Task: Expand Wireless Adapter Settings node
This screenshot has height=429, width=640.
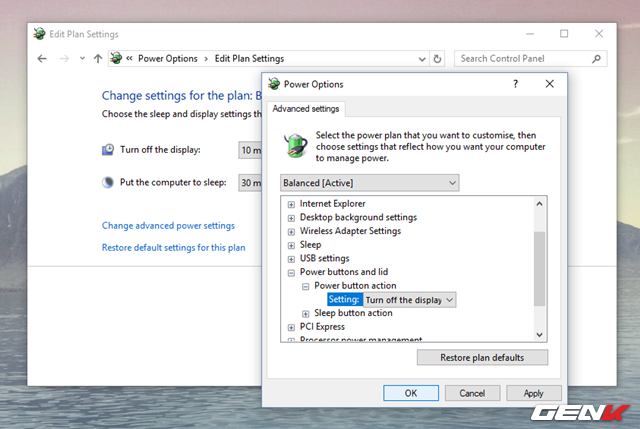Action: coord(291,232)
